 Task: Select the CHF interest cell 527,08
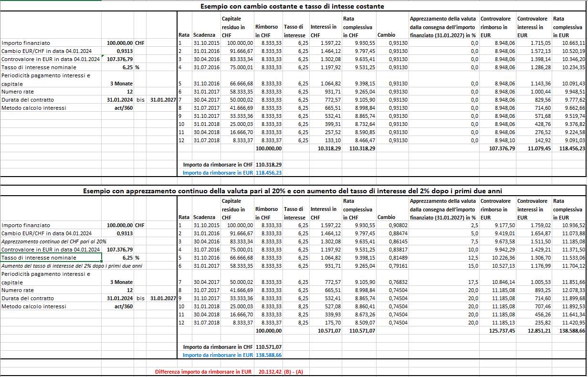click(x=325, y=306)
